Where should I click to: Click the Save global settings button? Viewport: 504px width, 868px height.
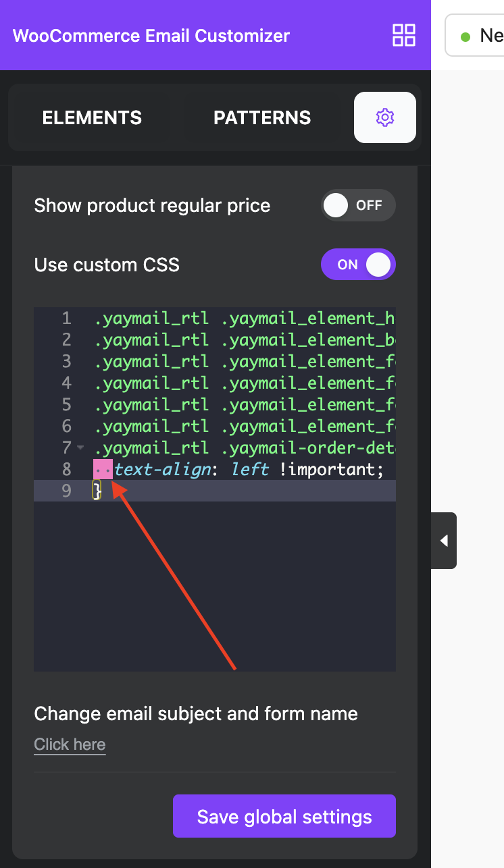284,817
